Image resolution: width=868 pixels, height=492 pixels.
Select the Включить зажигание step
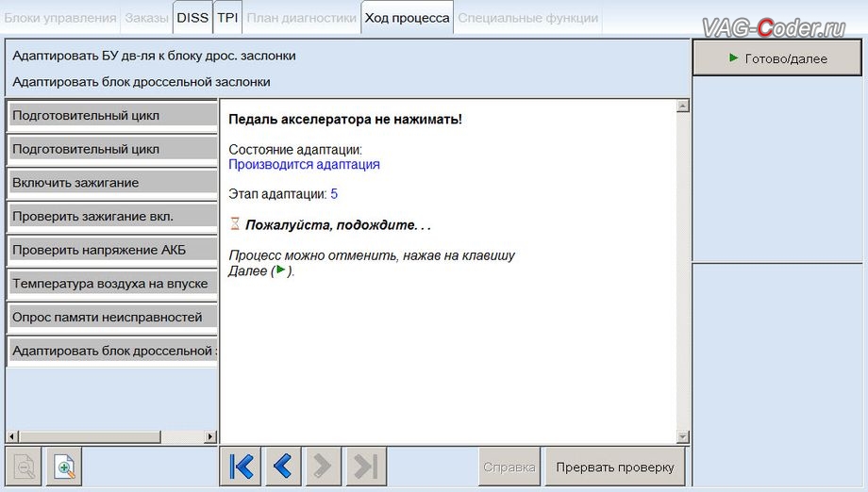click(x=112, y=183)
